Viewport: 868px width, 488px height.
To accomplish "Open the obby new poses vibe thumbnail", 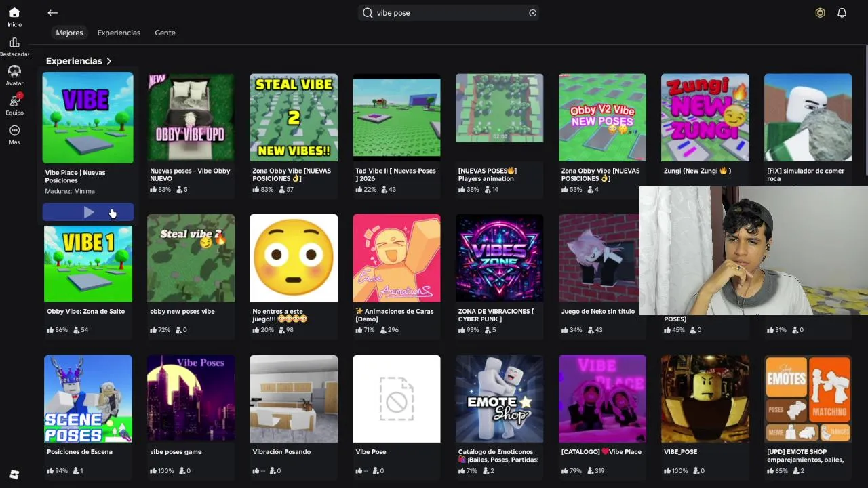I will (x=191, y=258).
